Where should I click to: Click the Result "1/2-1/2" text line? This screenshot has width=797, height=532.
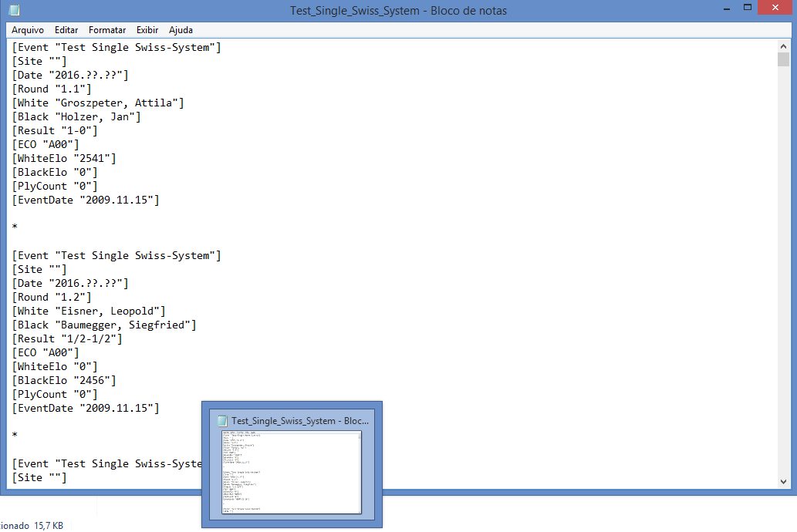67,338
